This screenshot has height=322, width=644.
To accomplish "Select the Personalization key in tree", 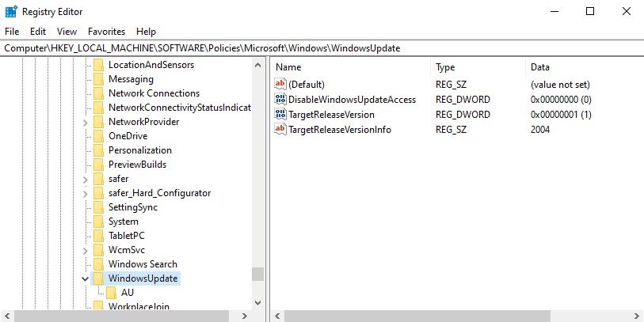I will (x=139, y=150).
